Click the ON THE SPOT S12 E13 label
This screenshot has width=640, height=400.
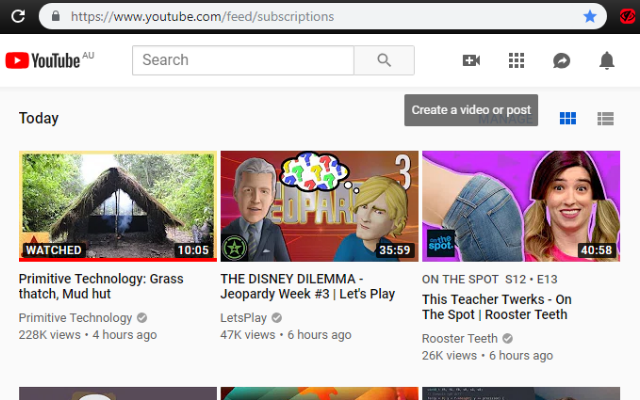tap(489, 279)
